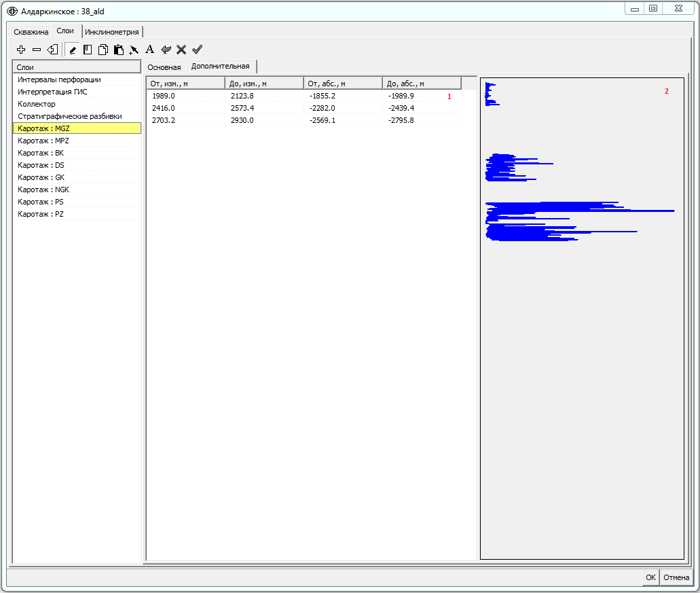Click the 'От, абс., м' column header

343,84
